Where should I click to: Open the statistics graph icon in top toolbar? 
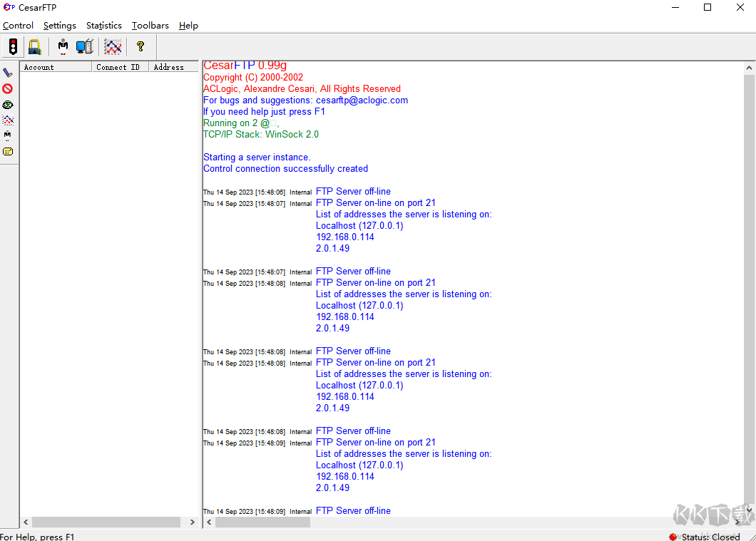click(x=113, y=47)
